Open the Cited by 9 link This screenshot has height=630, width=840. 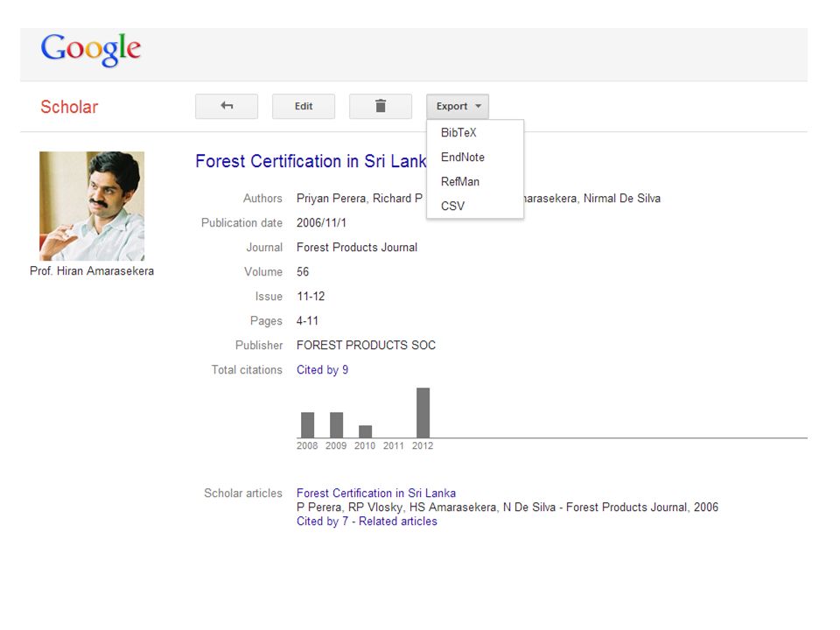point(323,369)
